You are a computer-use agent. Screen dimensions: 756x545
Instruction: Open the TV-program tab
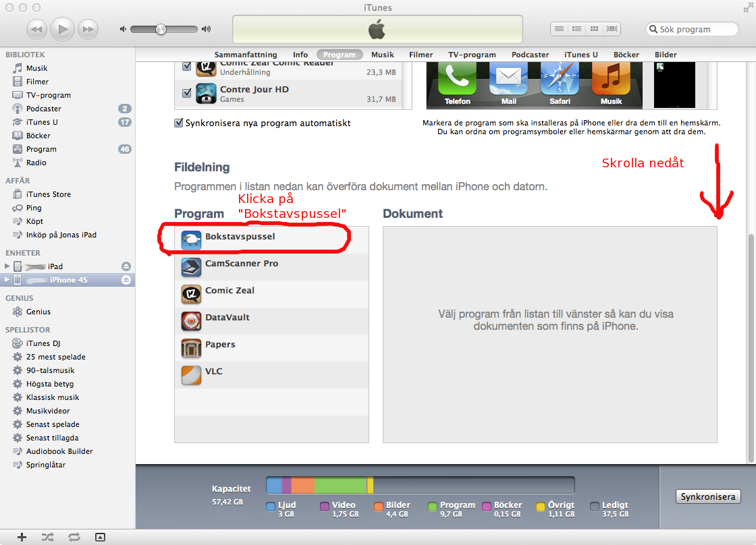pyautogui.click(x=472, y=55)
